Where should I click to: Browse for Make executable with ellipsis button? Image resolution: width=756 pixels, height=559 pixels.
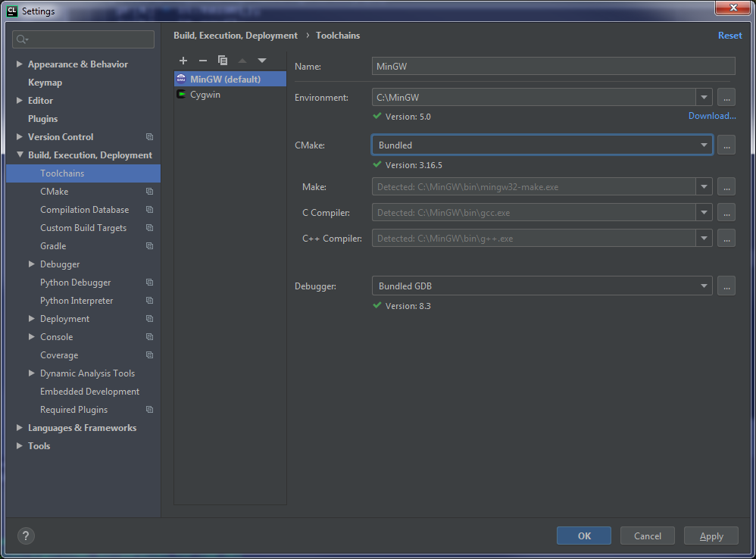726,186
